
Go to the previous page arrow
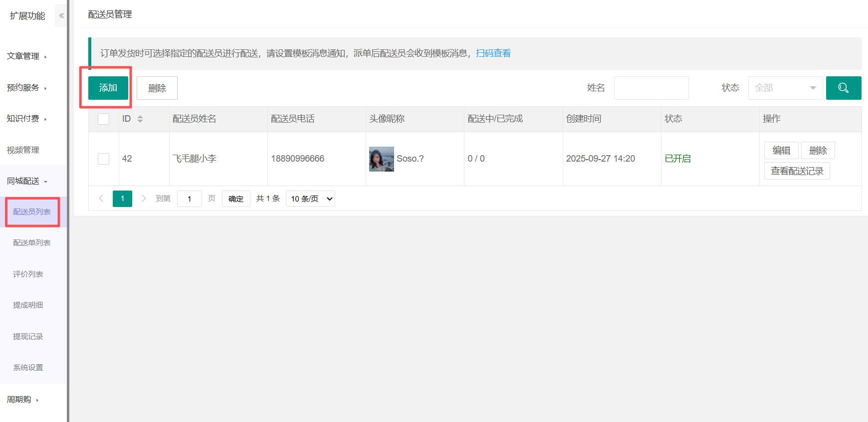tap(101, 199)
